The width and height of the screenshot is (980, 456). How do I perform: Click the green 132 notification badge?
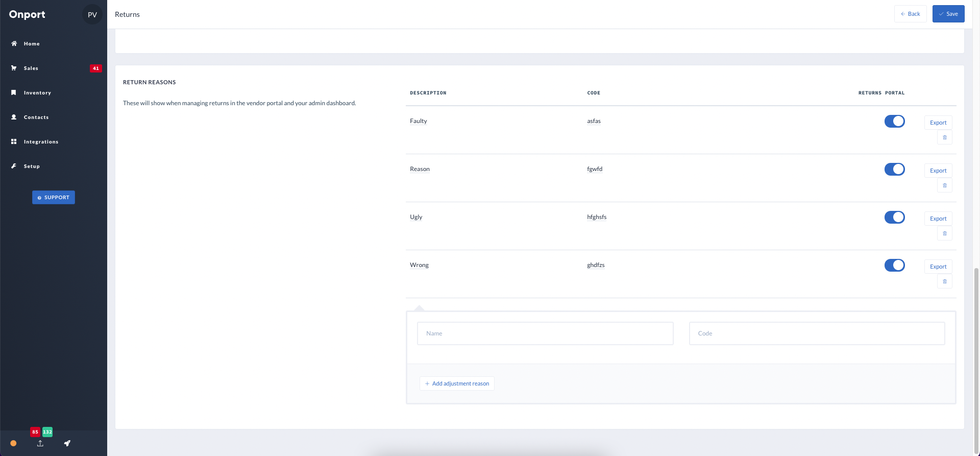tap(47, 432)
